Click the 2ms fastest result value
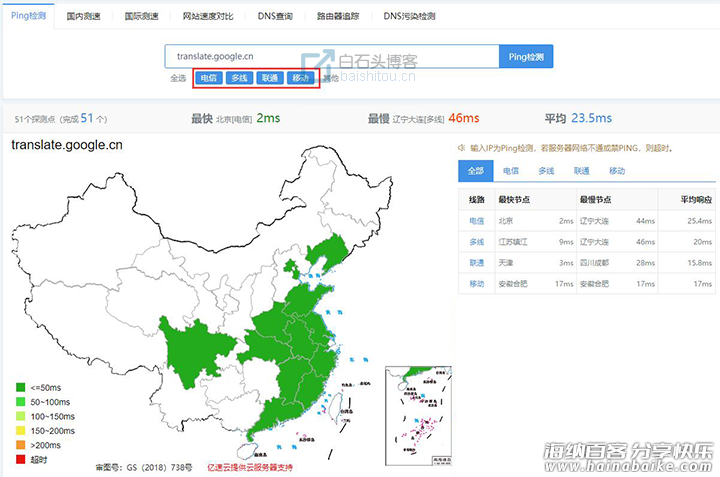 tap(268, 118)
